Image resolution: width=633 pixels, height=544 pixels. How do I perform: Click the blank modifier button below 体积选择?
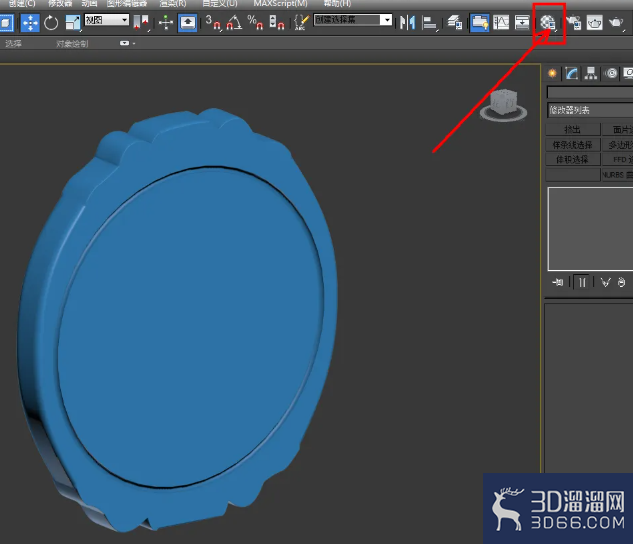coord(573,174)
